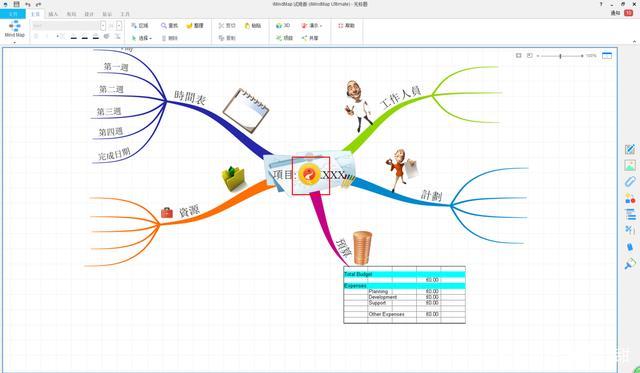The width and height of the screenshot is (640, 373).
Task: Click the Other Expenses row in spreadsheet
Action: click(x=404, y=314)
